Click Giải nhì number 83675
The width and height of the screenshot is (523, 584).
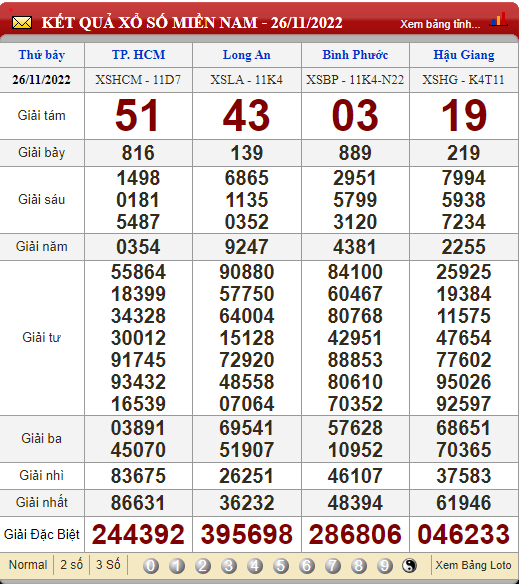coord(138,476)
